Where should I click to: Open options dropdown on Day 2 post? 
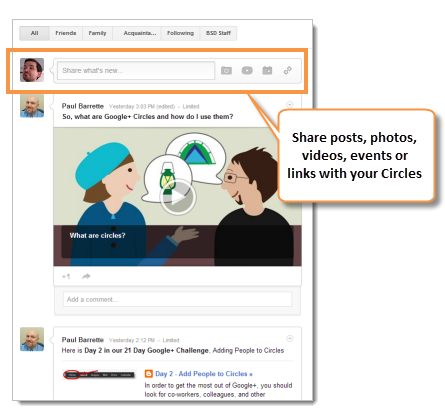[290, 339]
